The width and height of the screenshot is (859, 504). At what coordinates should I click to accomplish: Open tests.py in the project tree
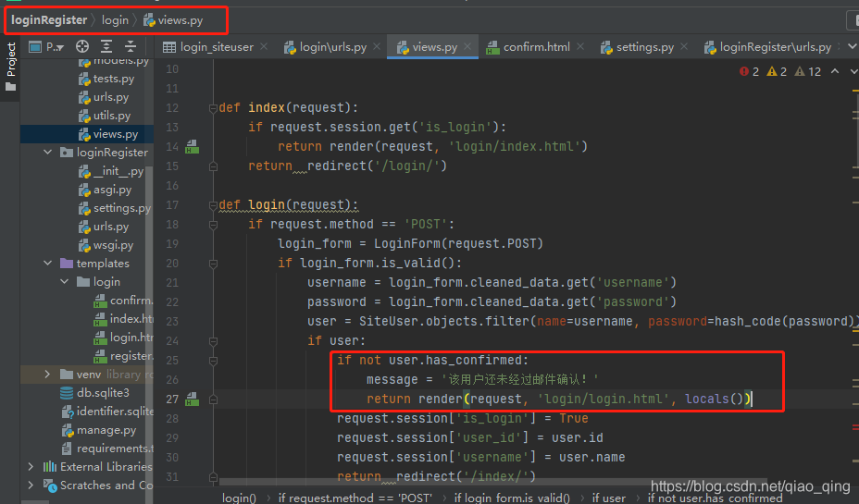click(x=106, y=79)
